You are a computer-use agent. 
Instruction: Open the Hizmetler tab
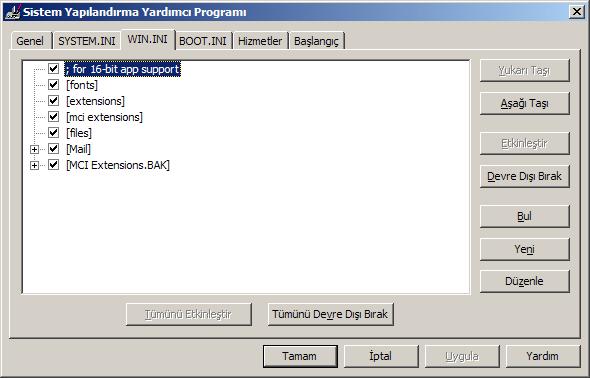(260, 41)
